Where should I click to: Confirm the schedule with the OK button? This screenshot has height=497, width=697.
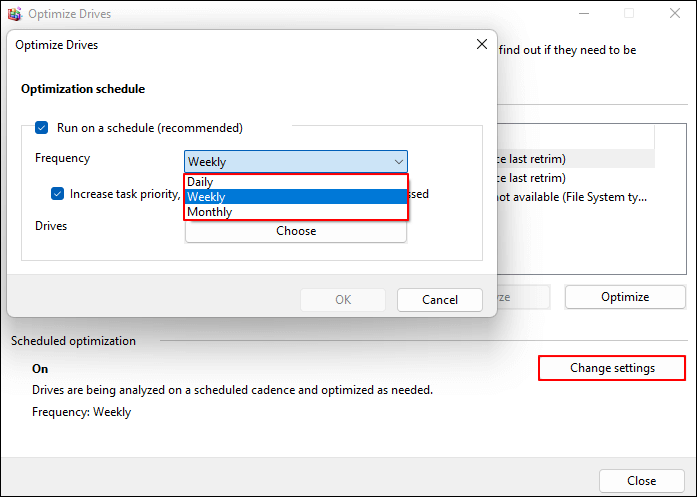[x=343, y=300]
